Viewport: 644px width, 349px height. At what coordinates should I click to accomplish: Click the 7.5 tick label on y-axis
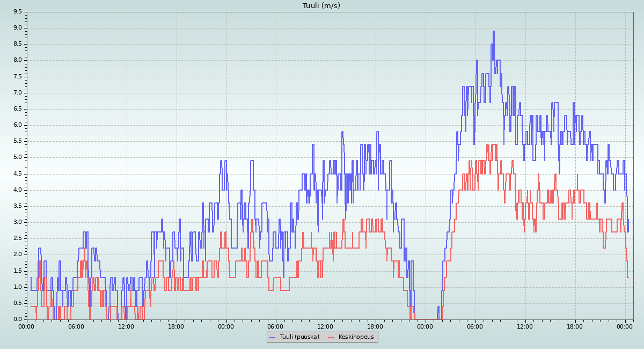tap(17, 76)
